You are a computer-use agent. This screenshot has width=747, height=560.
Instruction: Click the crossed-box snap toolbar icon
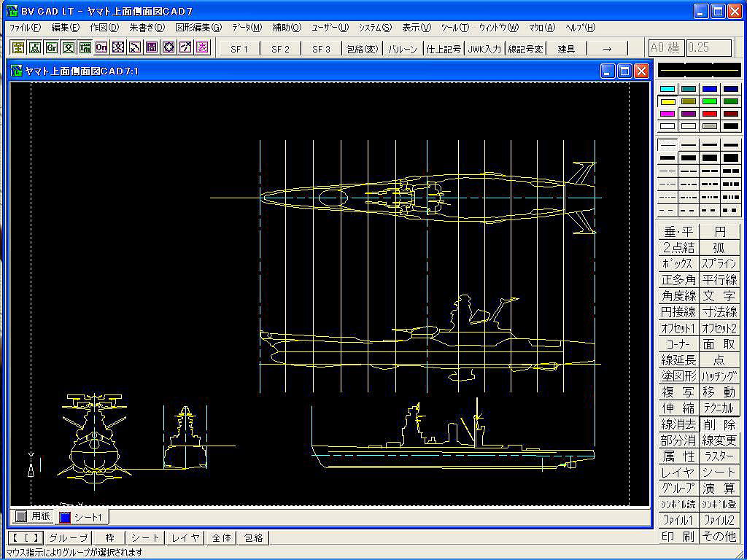click(x=119, y=47)
